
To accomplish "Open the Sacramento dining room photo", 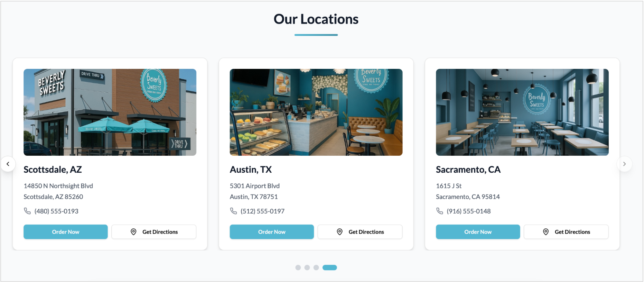I will click(x=522, y=112).
